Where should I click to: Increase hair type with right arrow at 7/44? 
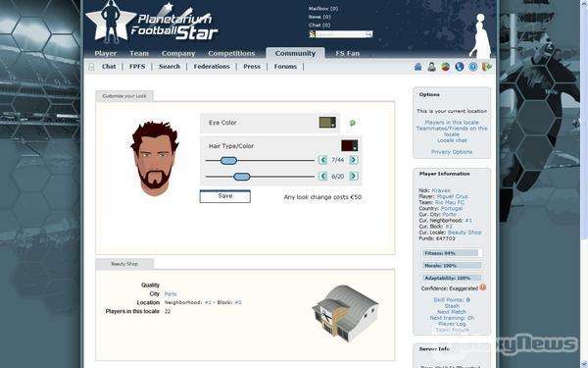353,160
